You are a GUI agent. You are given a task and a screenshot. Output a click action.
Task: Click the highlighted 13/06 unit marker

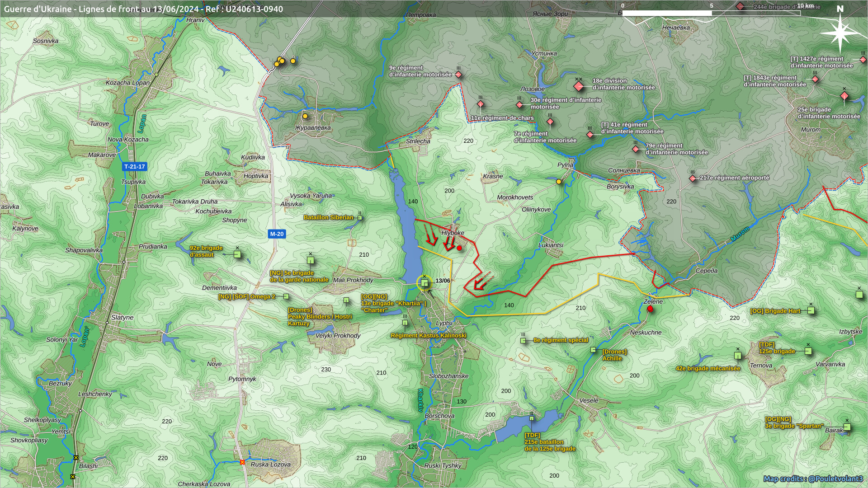(x=424, y=283)
